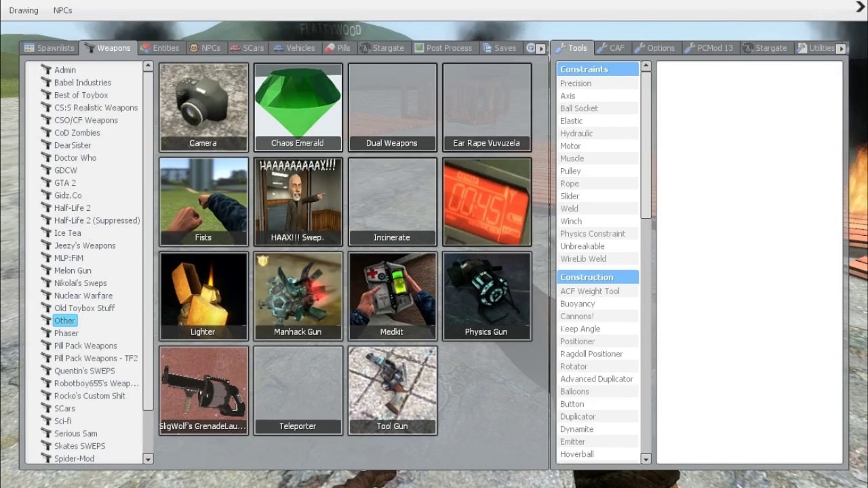The image size is (868, 488).
Task: Open the Pill Pack Weapons - TF2 category
Action: (x=96, y=359)
